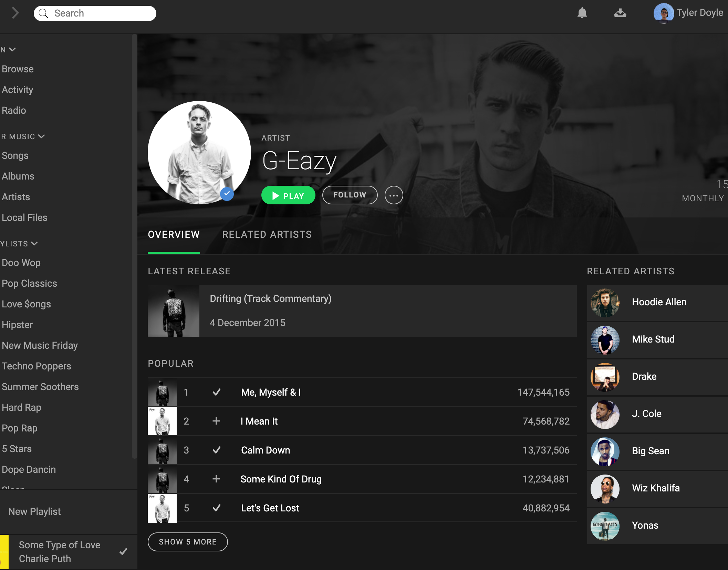Screen dimensions: 728x570
Task: Click Some Type of Love title
Action: click(x=60, y=545)
